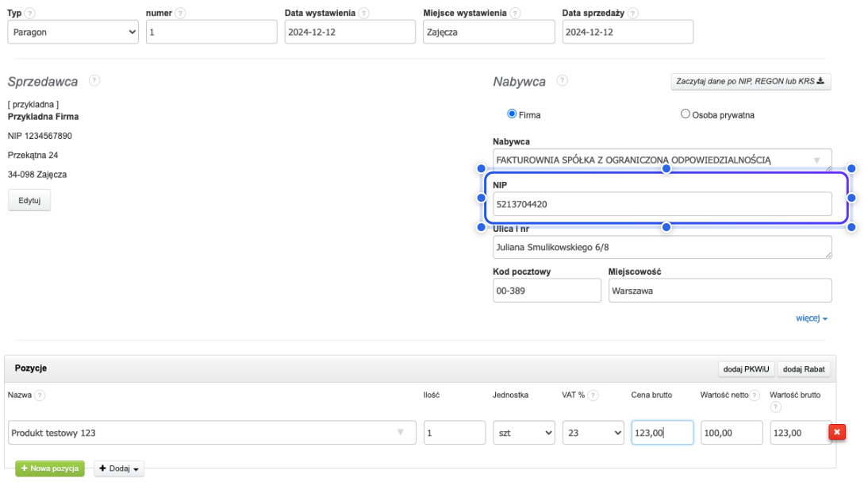Click the green Nowa pozycja button

(50, 469)
